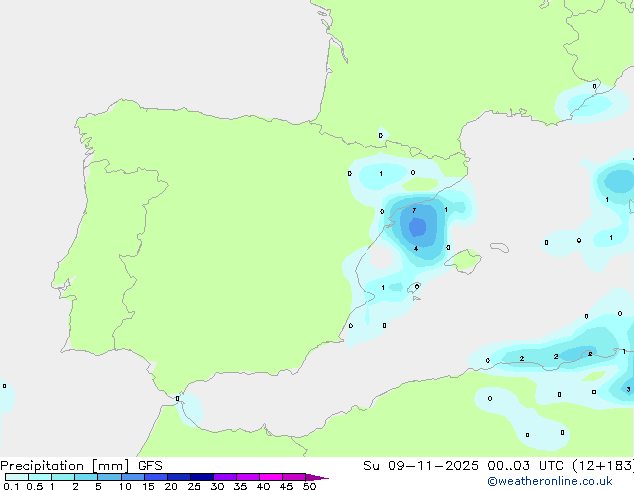Select the 5–10 mm legend color swatch
The height and width of the screenshot is (490, 634).
pyautogui.click(x=109, y=477)
